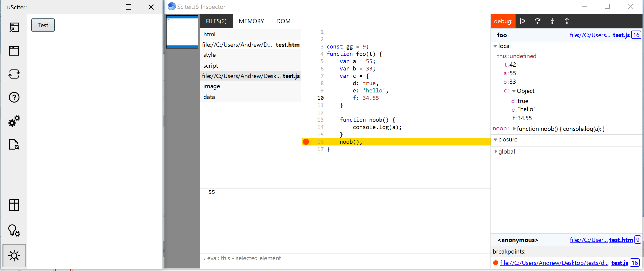Select the sun brightness icon in uSciter sidebar
Screen dimensions: 644x271
click(14, 255)
